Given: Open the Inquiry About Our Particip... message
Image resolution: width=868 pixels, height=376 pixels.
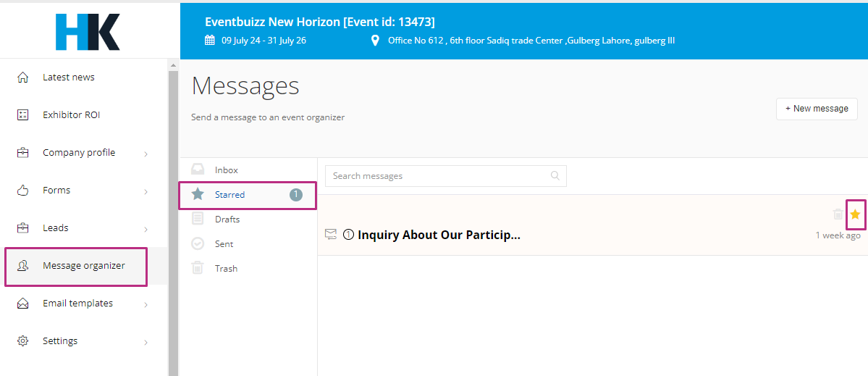Looking at the screenshot, I should pos(439,235).
